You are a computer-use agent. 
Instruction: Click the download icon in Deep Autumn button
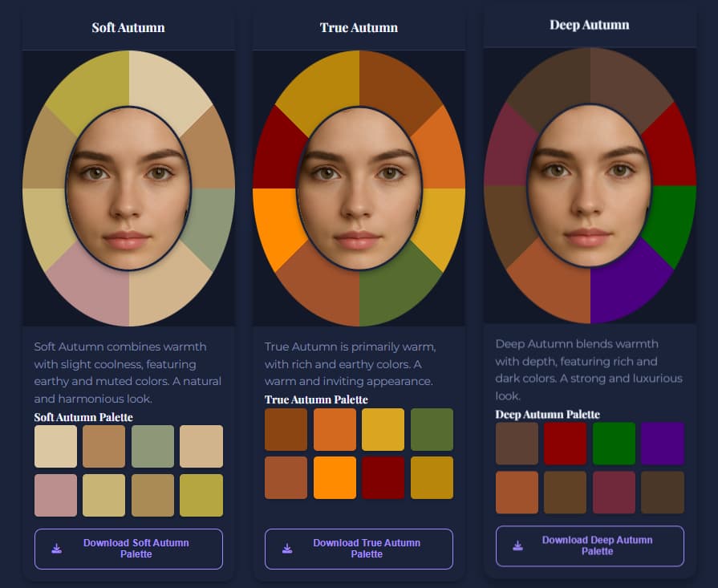(517, 545)
